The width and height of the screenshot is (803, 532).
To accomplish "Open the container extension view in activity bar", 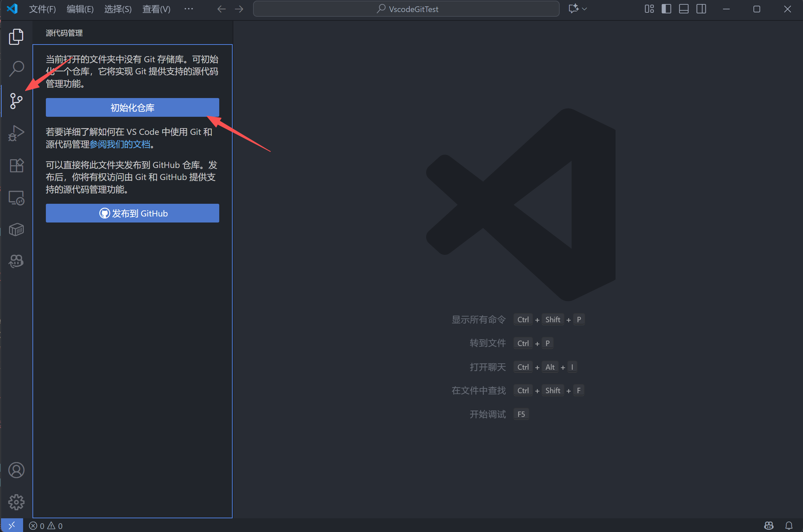I will (x=16, y=229).
